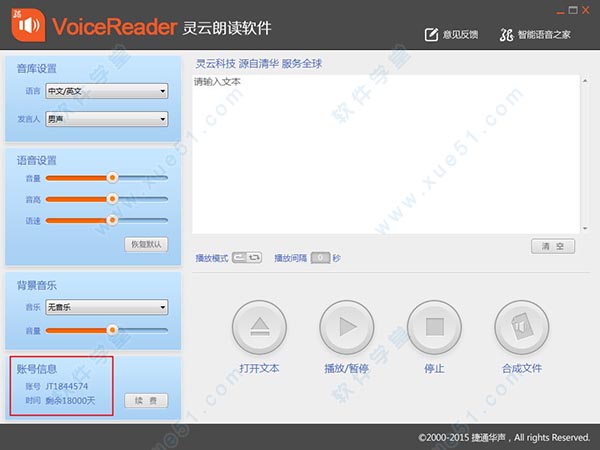Click the 意见反馈 text link
Image resolution: width=600 pixels, height=450 pixels.
pyautogui.click(x=460, y=35)
